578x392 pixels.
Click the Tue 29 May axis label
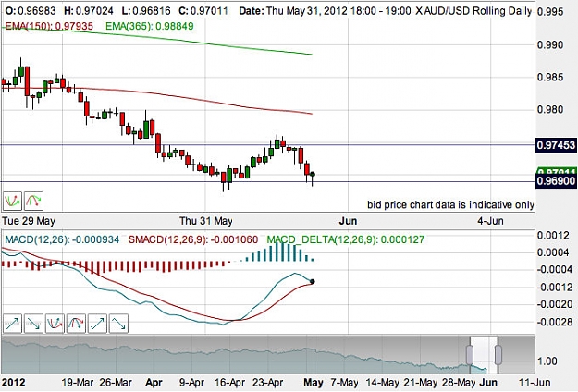(x=29, y=221)
